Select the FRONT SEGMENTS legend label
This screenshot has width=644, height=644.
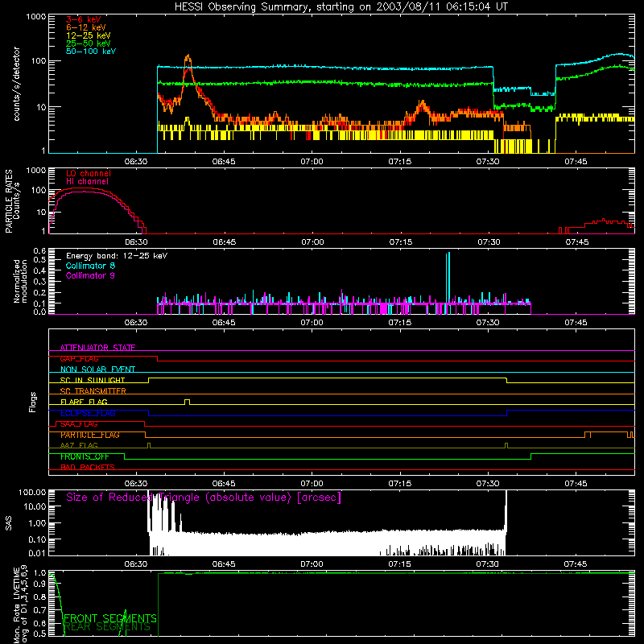coord(110,618)
